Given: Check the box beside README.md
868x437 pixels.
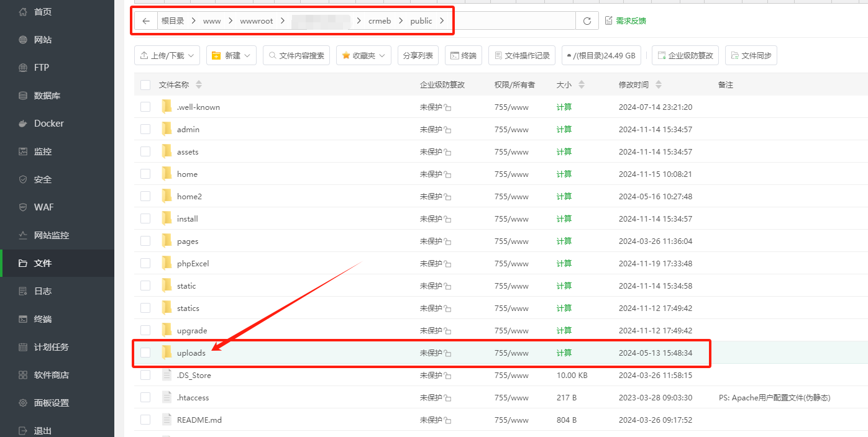Looking at the screenshot, I should point(145,420).
